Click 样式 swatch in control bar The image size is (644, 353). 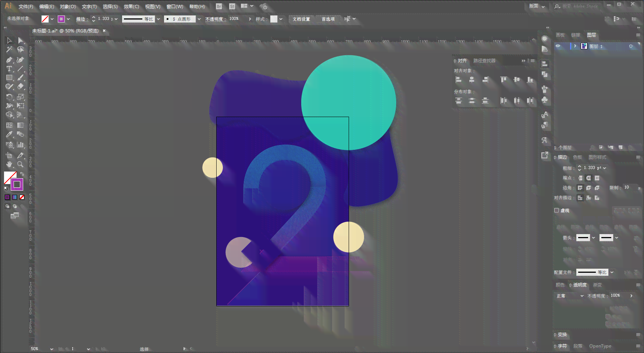[x=274, y=19]
